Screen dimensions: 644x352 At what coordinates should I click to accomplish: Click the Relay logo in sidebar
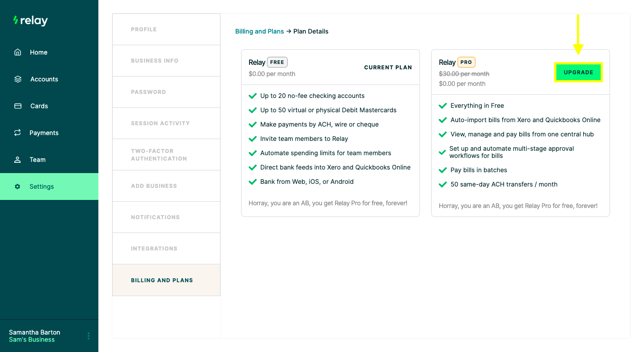point(30,21)
